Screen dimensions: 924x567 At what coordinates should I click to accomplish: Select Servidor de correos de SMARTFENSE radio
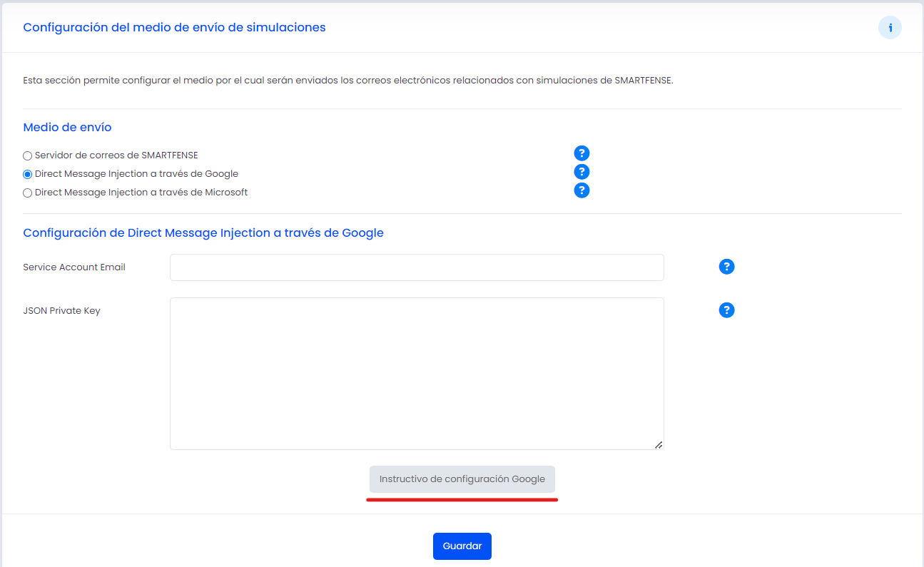coord(28,155)
